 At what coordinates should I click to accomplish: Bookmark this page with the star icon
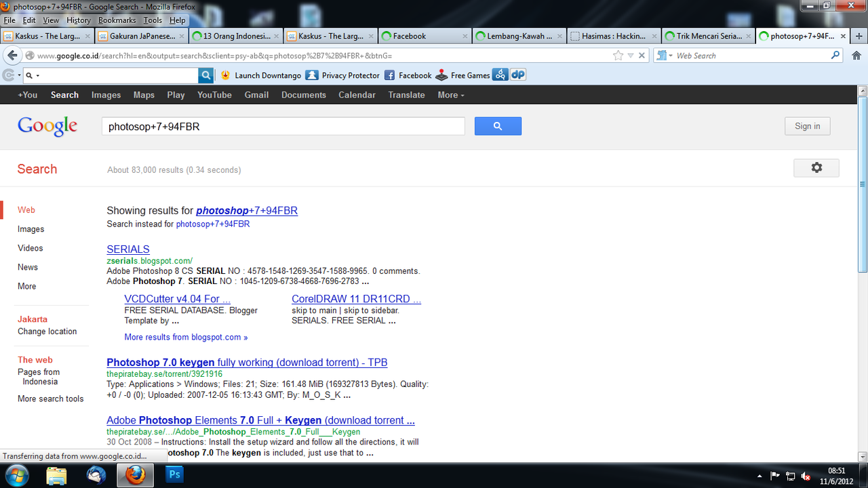pos(618,56)
